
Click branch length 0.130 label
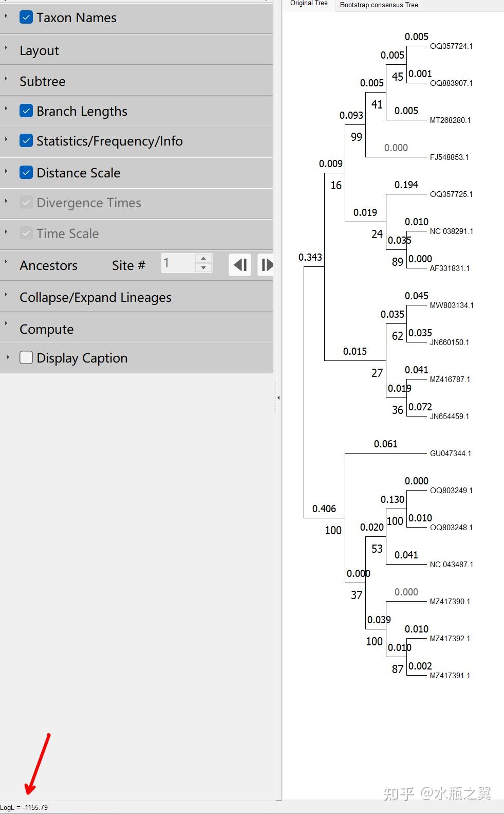(x=393, y=499)
